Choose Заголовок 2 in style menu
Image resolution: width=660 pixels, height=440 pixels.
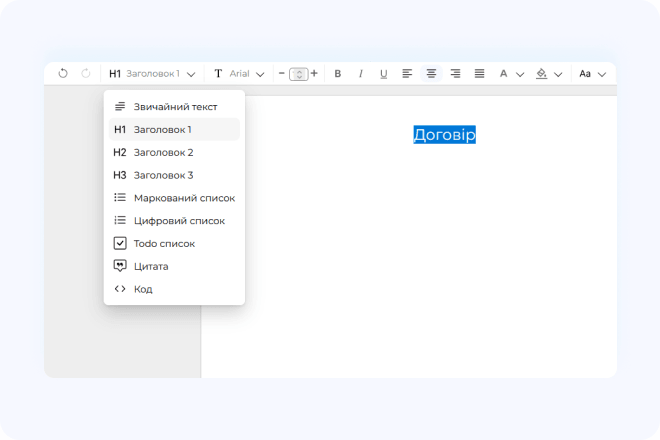click(x=163, y=152)
